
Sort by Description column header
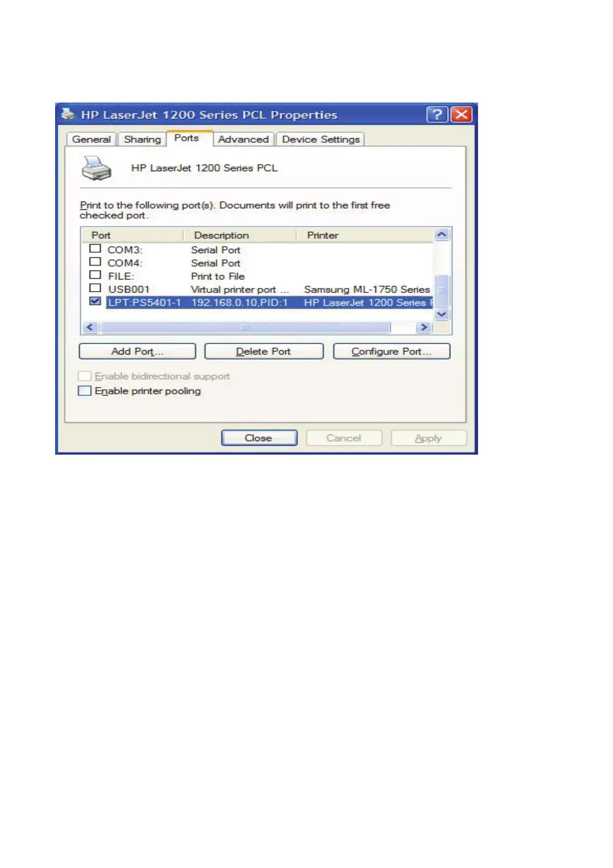pyautogui.click(x=240, y=235)
